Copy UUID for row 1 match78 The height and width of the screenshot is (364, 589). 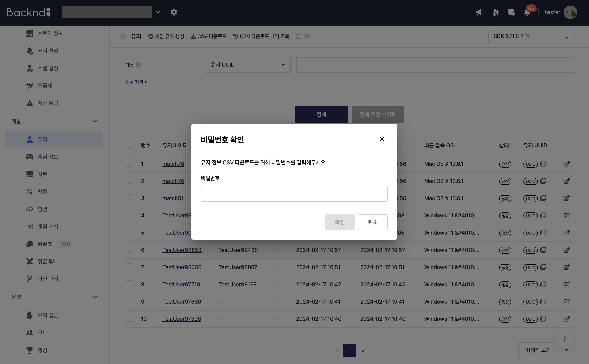pyautogui.click(x=543, y=164)
